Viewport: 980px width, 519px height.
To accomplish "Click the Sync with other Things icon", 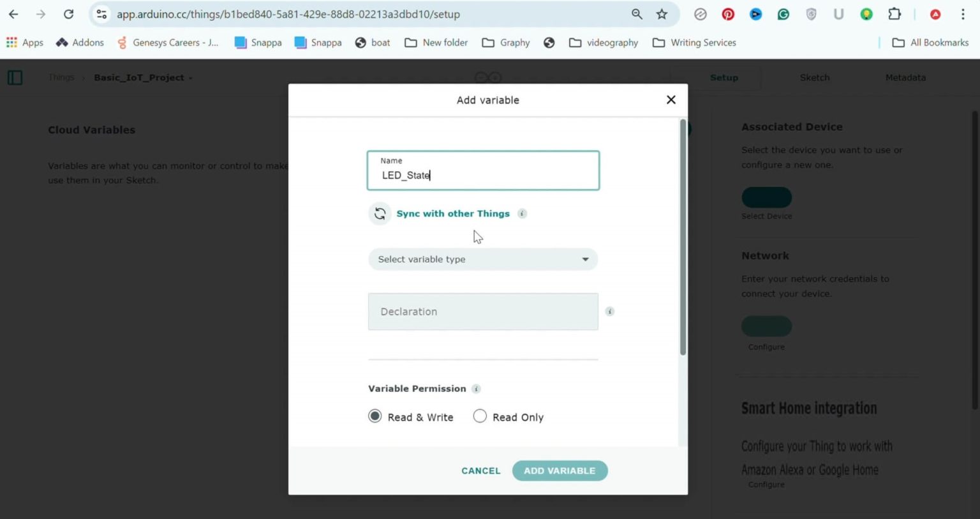I will tap(380, 213).
